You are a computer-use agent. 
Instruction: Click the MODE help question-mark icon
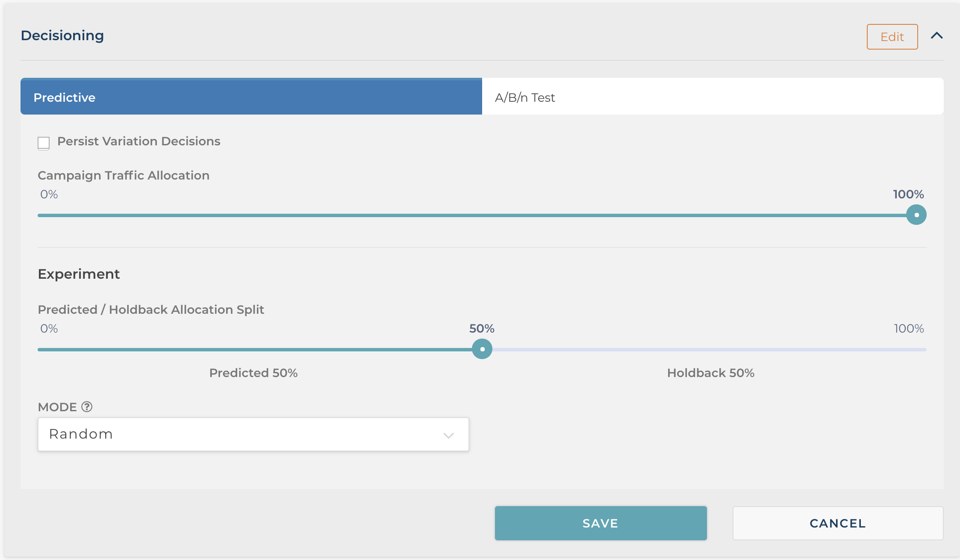(87, 407)
